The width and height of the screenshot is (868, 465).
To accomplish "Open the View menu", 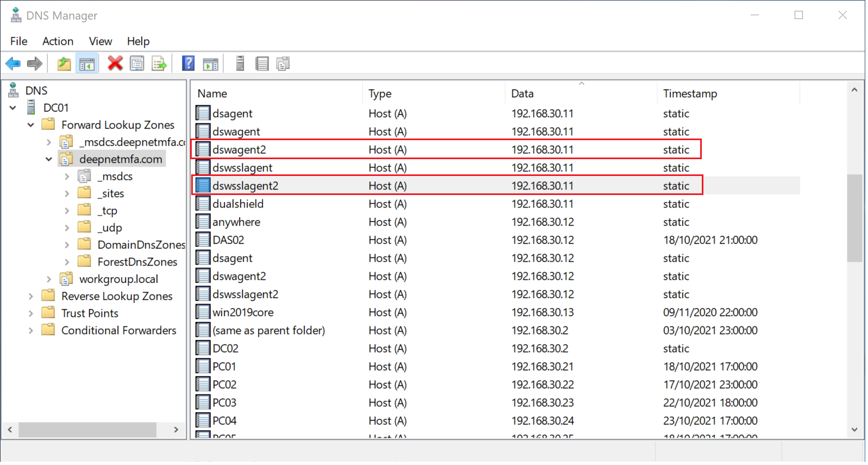I will (x=100, y=41).
